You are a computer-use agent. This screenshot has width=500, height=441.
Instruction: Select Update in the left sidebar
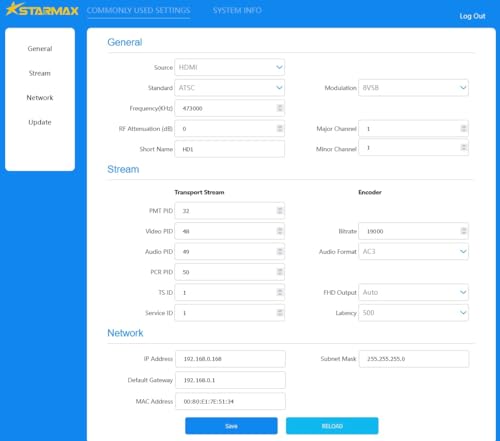[40, 122]
